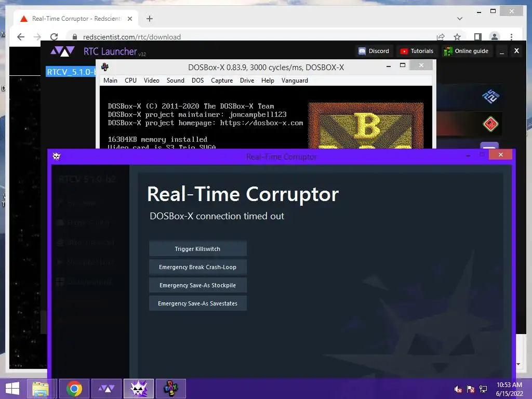Select the Real-Time Corruptor browser tab
Image resolution: width=532 pixels, height=399 pixels.
tap(76, 19)
